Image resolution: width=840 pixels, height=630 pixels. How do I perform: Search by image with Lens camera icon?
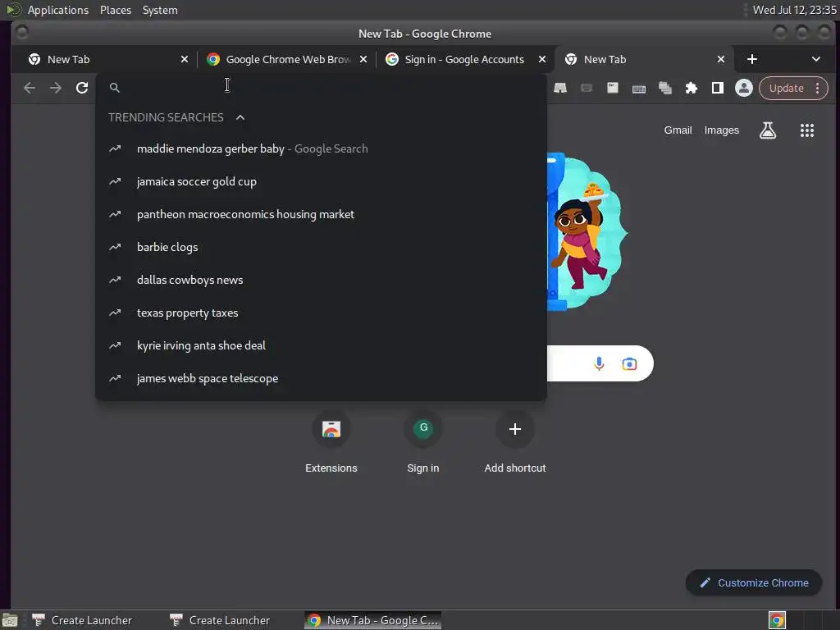(x=629, y=363)
